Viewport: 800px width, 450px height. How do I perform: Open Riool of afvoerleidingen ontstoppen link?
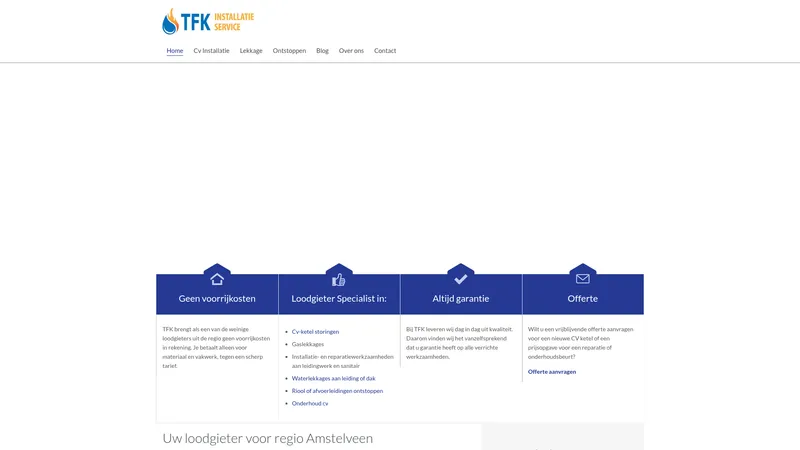pyautogui.click(x=337, y=391)
